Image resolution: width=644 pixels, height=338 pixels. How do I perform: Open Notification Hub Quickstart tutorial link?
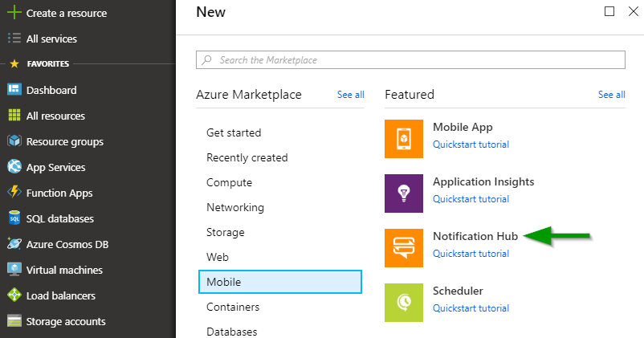tap(471, 254)
